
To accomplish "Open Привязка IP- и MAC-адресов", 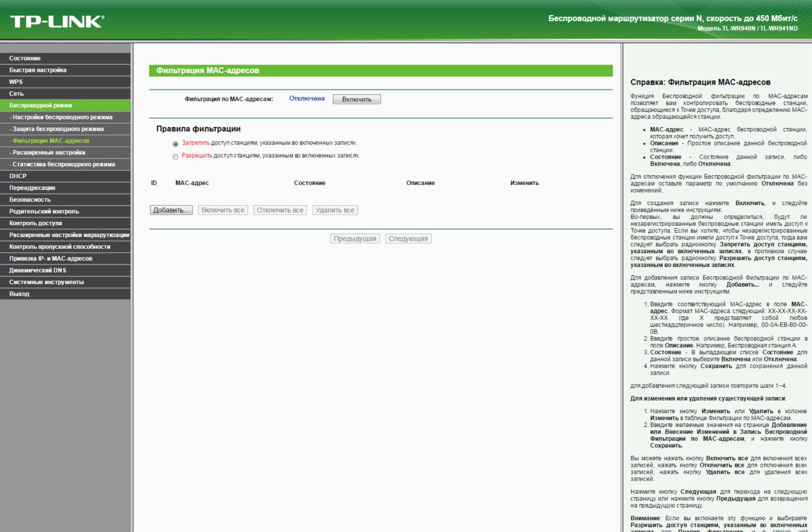I will click(51, 258).
